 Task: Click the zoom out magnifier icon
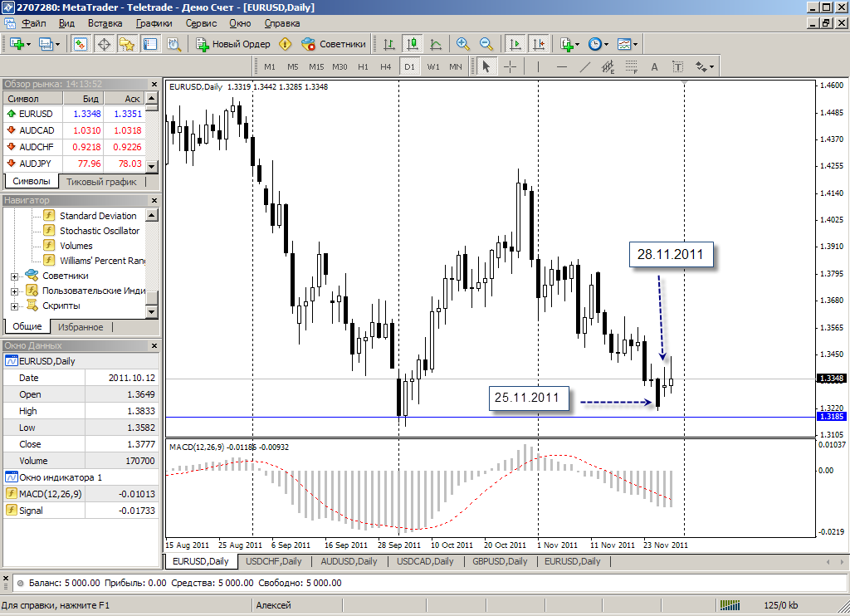[x=486, y=44]
